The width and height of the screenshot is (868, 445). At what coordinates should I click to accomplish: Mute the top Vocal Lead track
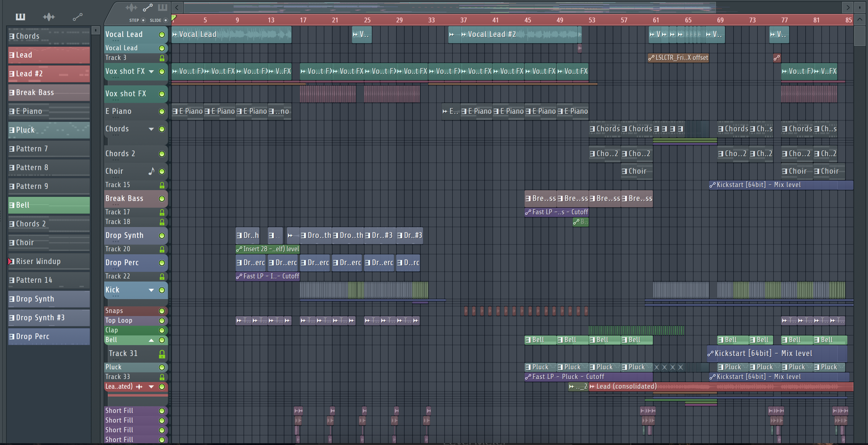click(x=162, y=35)
